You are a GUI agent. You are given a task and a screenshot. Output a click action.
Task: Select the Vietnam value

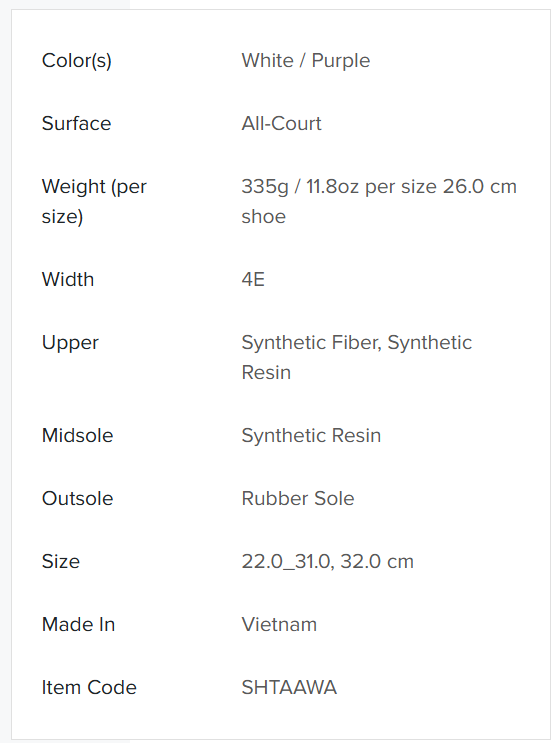click(x=279, y=624)
